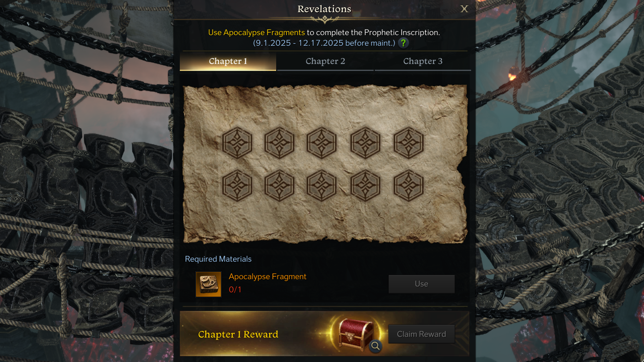Switch to the Chapter 3 tab
This screenshot has width=644, height=362.
[x=423, y=61]
